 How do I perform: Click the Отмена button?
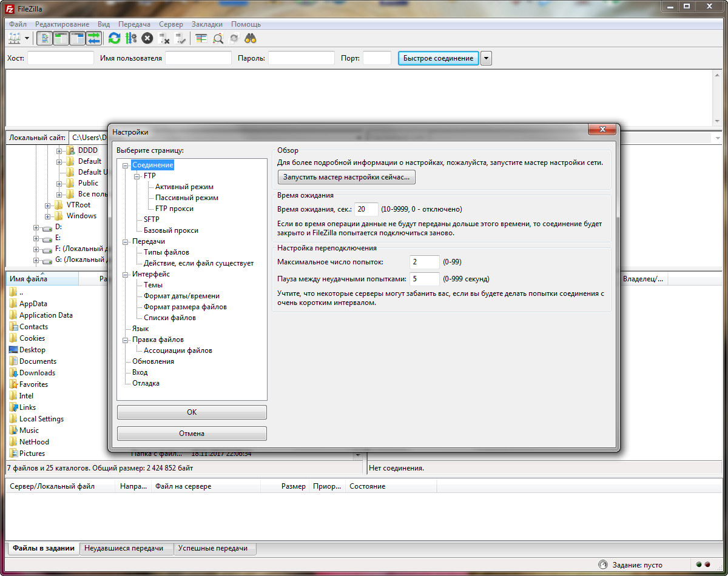click(x=192, y=434)
